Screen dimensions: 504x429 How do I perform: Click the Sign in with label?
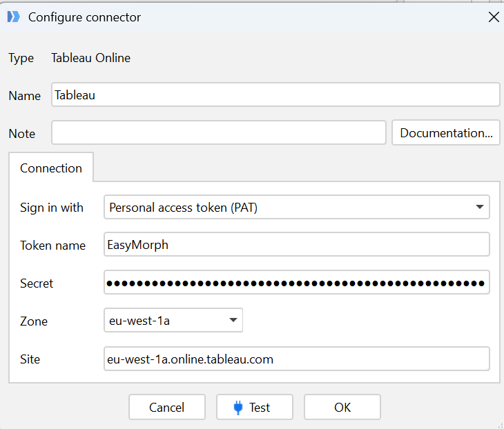pos(51,208)
